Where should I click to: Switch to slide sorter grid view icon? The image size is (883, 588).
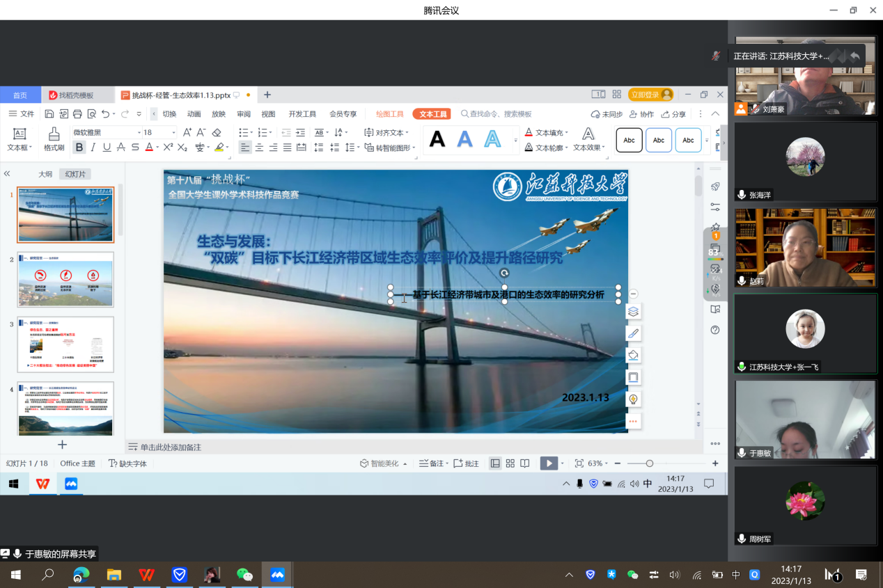click(x=510, y=463)
